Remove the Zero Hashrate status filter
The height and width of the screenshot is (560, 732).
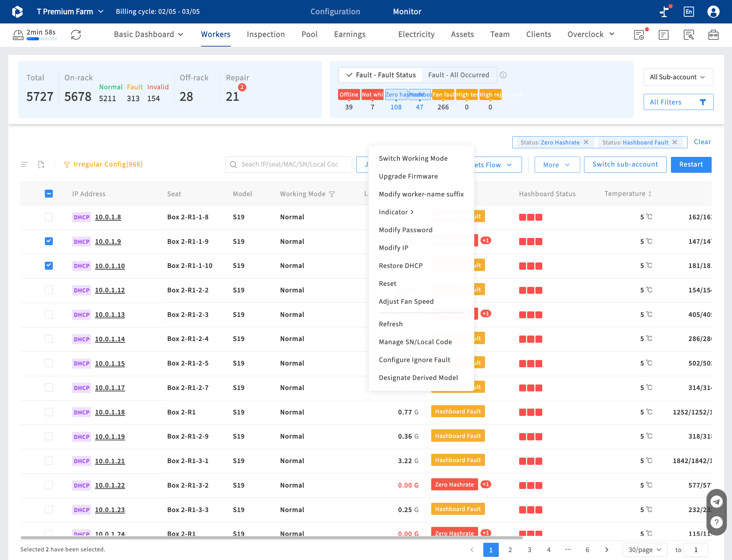click(586, 142)
